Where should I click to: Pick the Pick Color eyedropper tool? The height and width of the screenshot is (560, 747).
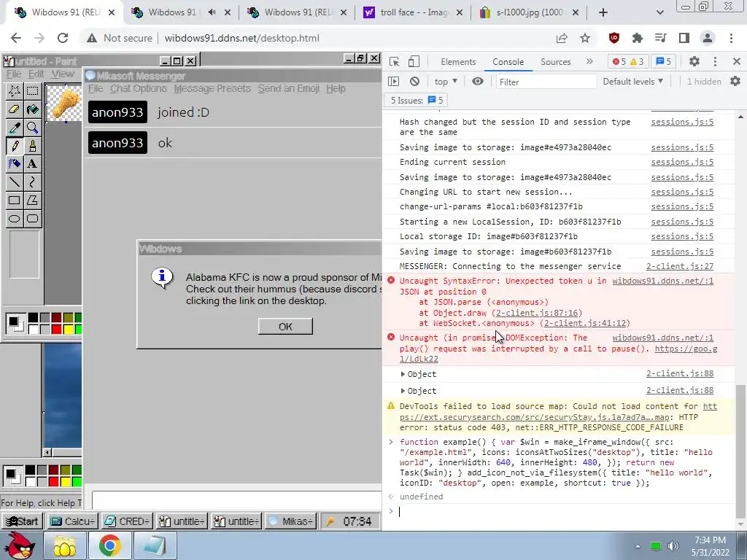tap(15, 127)
